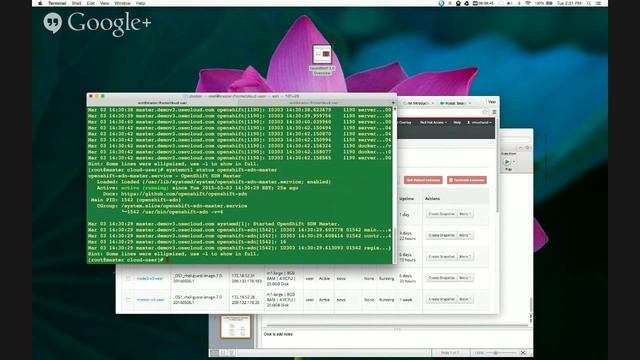
Task: Sort by the Uptime column header
Action: coord(407,198)
